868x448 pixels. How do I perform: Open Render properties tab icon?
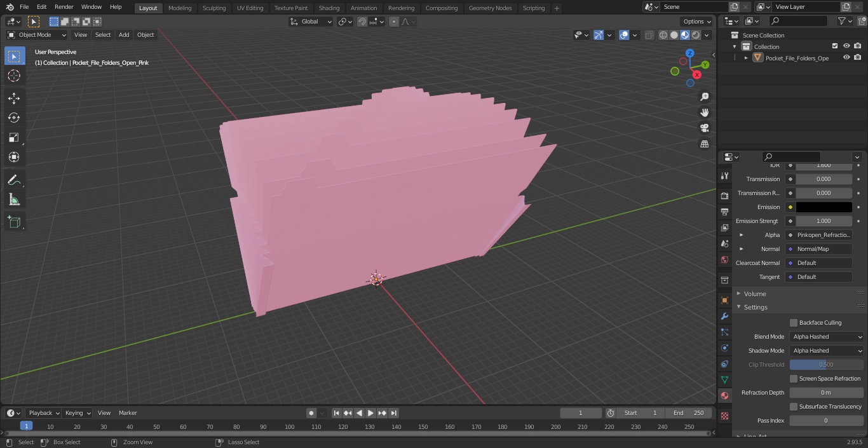[x=724, y=196]
